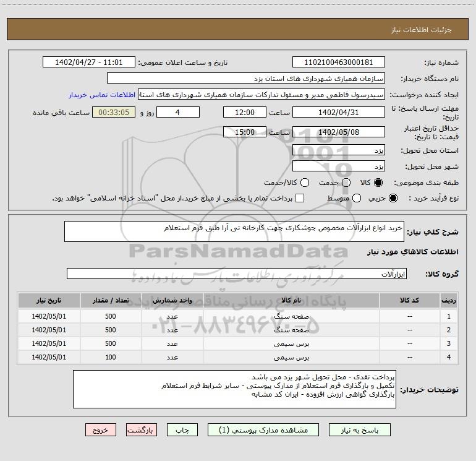476x461 pixels.
Task: Select the خدمت radio button
Action: [346, 183]
